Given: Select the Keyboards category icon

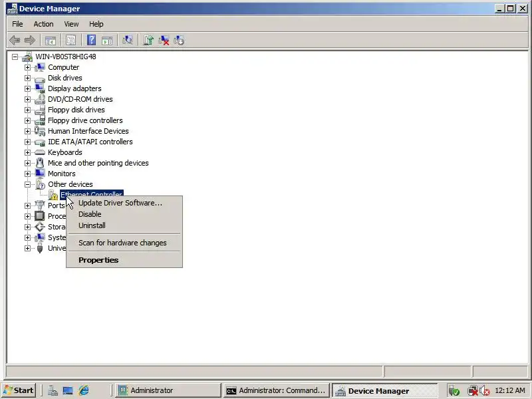Looking at the screenshot, I should (x=40, y=152).
